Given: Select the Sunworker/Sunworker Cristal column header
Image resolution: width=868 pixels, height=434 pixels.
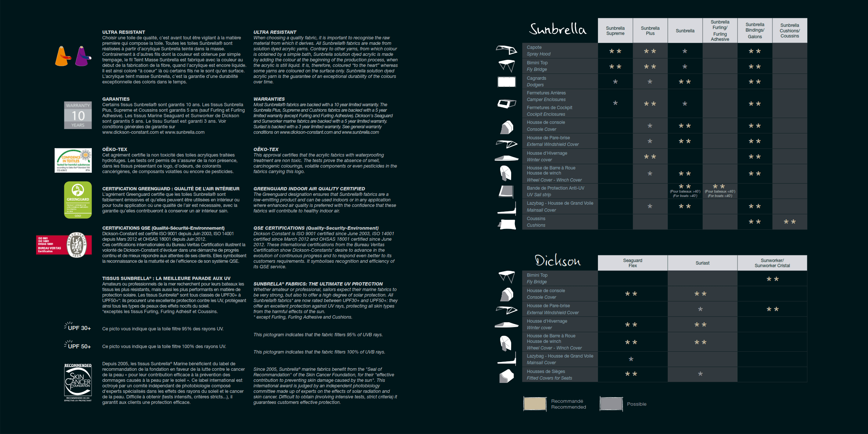Looking at the screenshot, I should coord(772,263).
